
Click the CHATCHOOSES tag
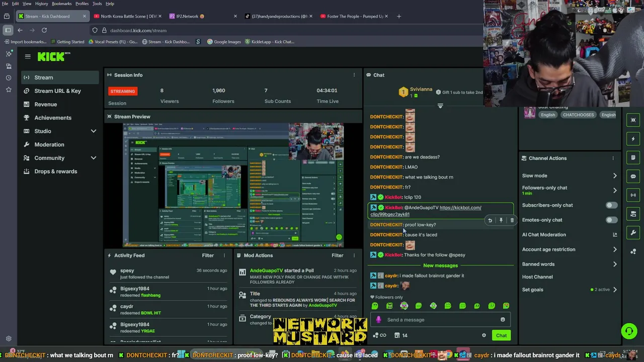tap(578, 115)
